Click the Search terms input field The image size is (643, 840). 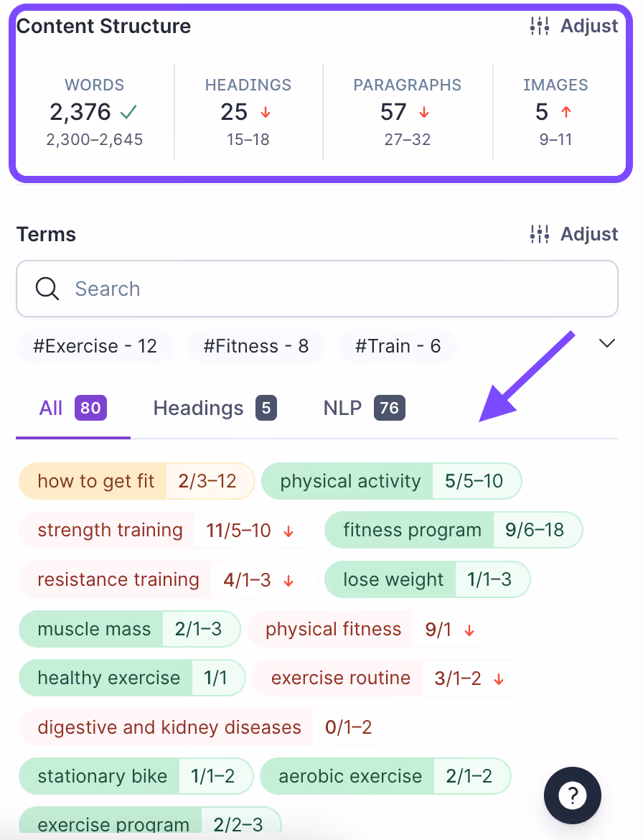pos(317,289)
